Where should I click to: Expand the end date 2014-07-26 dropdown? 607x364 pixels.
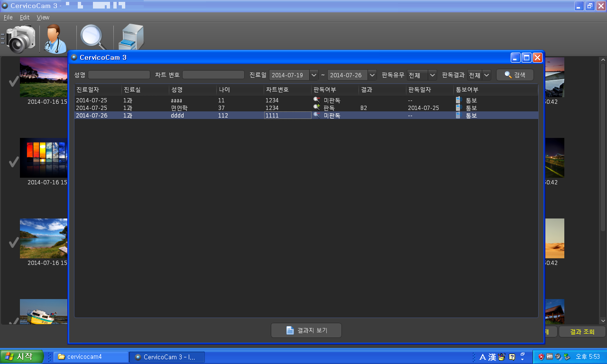(372, 75)
